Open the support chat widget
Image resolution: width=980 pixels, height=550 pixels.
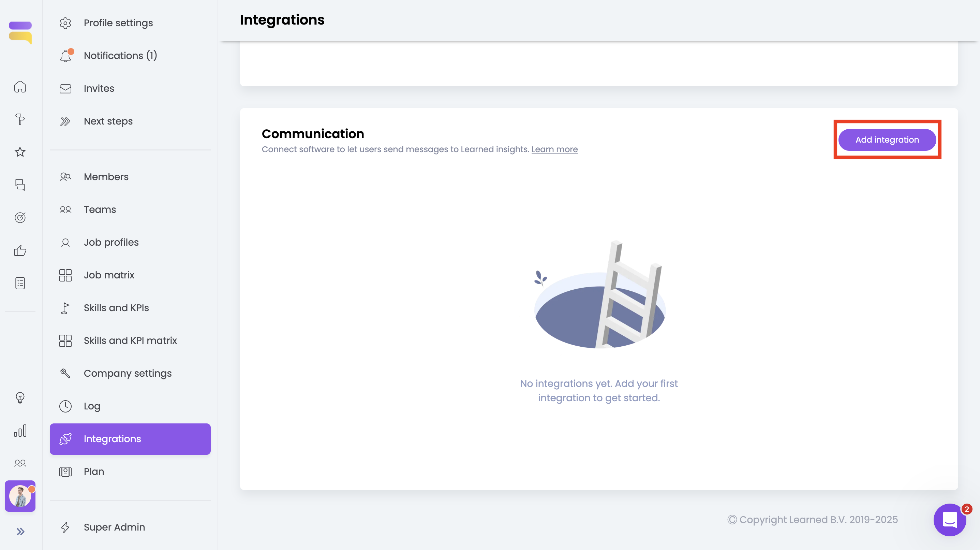pyautogui.click(x=950, y=520)
